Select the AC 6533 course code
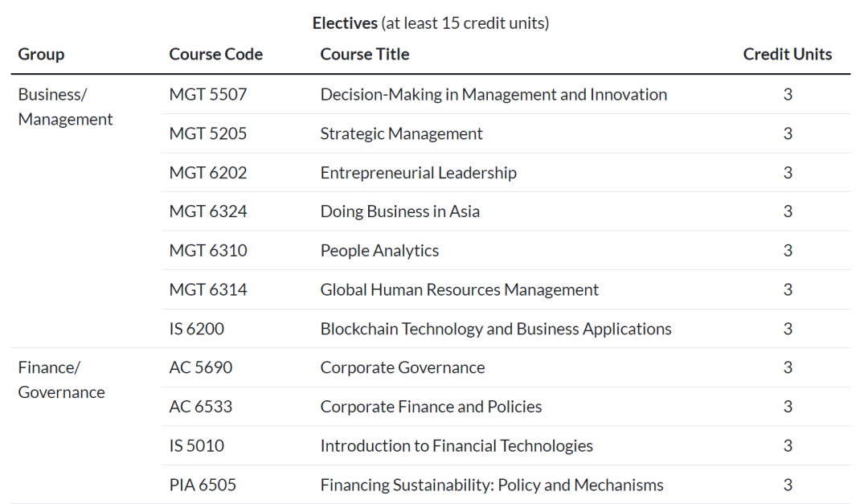Image resolution: width=868 pixels, height=504 pixels. click(201, 407)
